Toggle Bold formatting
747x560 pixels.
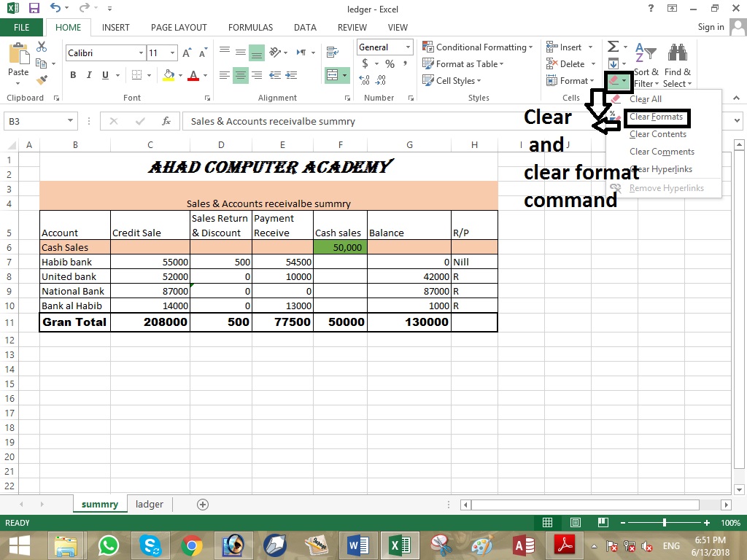(x=72, y=74)
